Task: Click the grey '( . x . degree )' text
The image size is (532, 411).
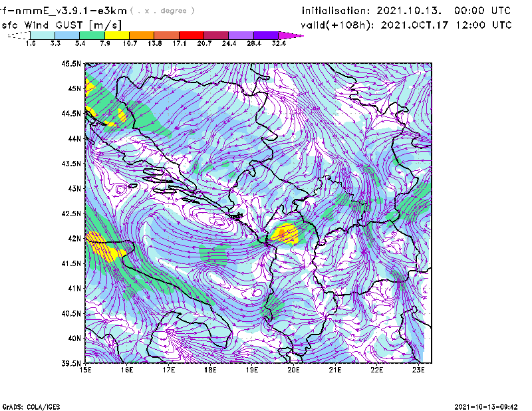Action: pos(162,11)
